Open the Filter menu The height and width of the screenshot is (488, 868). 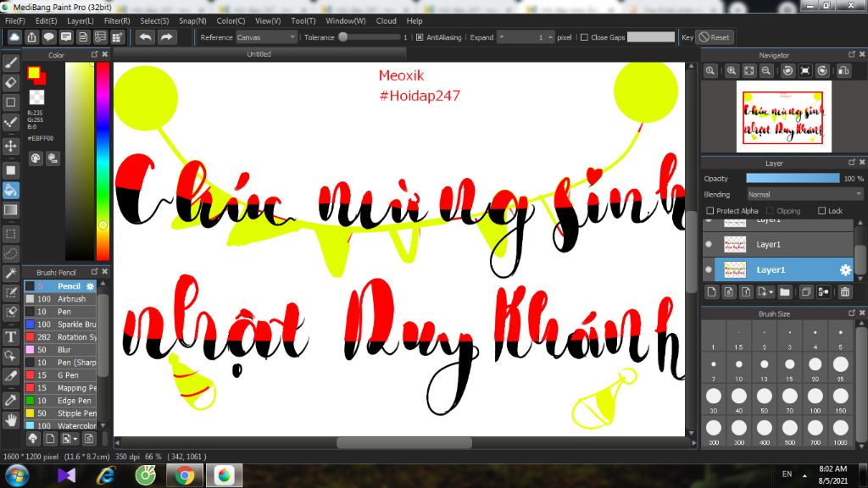117,20
